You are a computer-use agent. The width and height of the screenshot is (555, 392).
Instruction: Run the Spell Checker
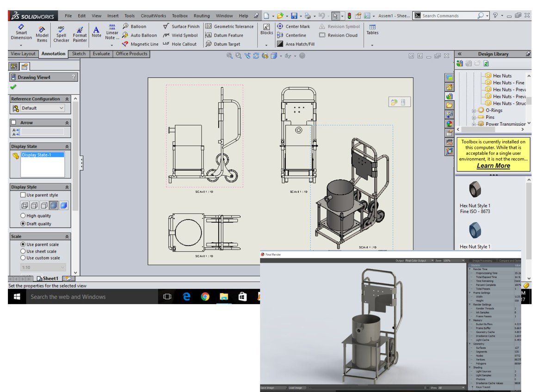point(61,34)
